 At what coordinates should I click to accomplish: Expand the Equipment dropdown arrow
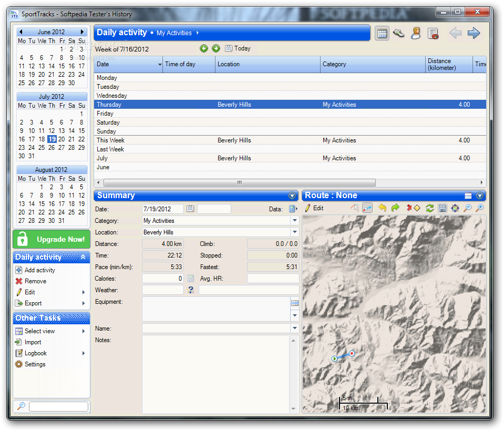coord(295,315)
